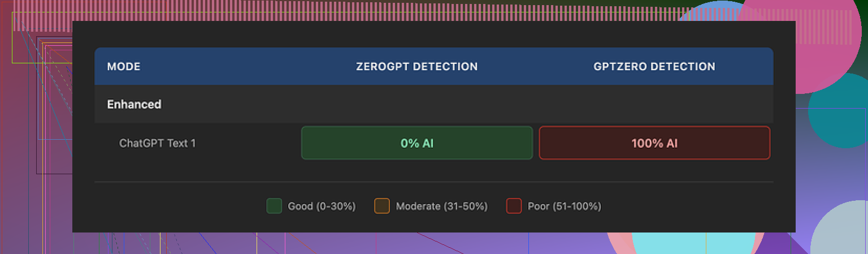Select the ZEROGPT DETECTION column header

(x=416, y=67)
